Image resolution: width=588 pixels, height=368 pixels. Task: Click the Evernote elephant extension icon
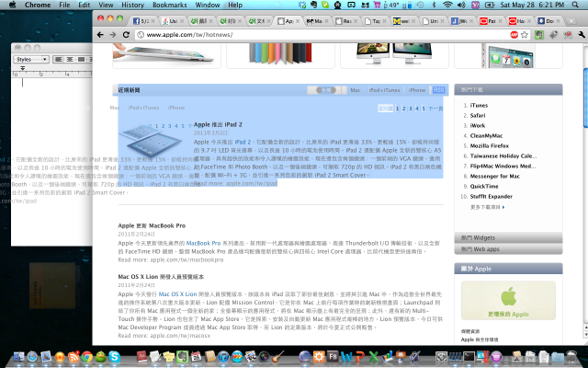pyautogui.click(x=539, y=35)
